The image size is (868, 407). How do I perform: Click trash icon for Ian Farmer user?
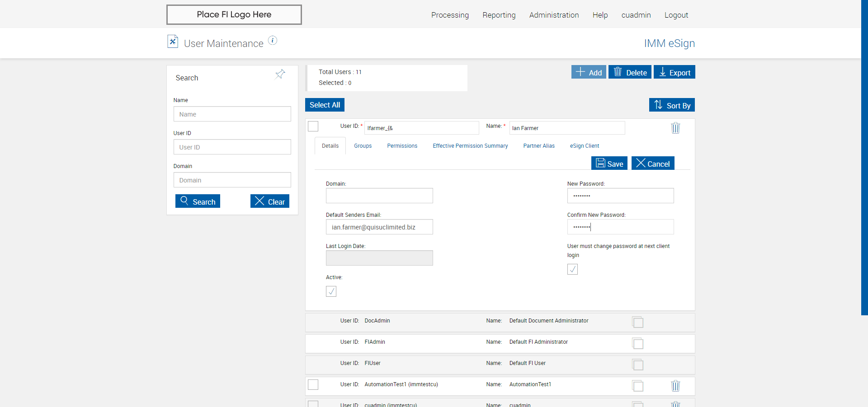click(x=675, y=128)
